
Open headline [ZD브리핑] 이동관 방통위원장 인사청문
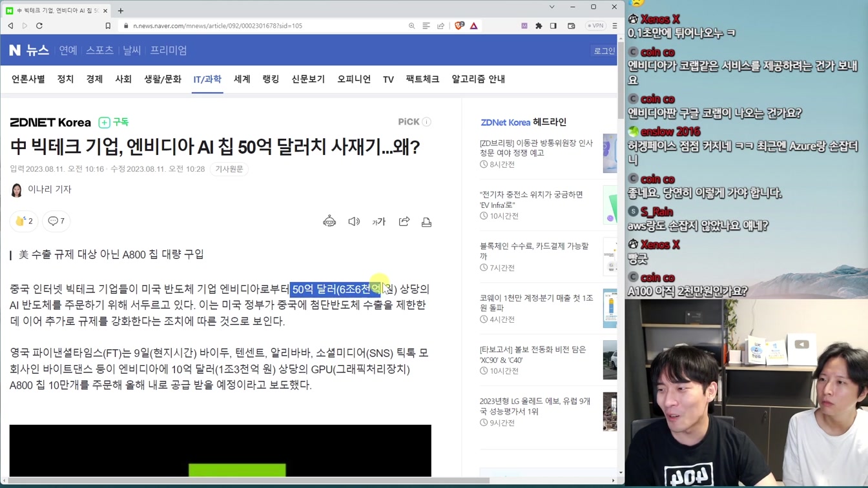[x=536, y=148]
